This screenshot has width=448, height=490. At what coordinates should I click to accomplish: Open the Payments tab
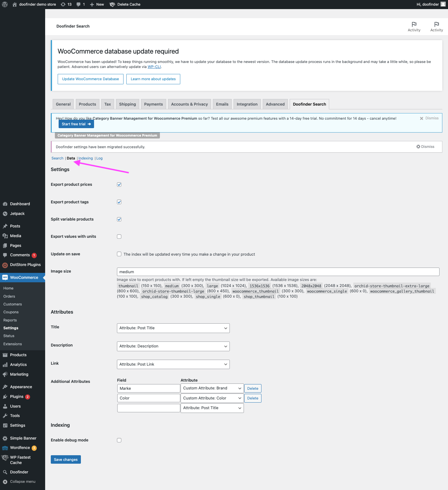pos(154,104)
